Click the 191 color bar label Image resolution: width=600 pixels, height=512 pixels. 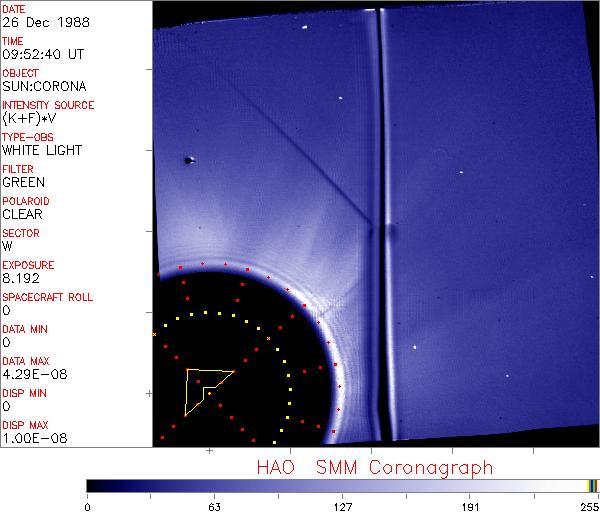click(470, 507)
